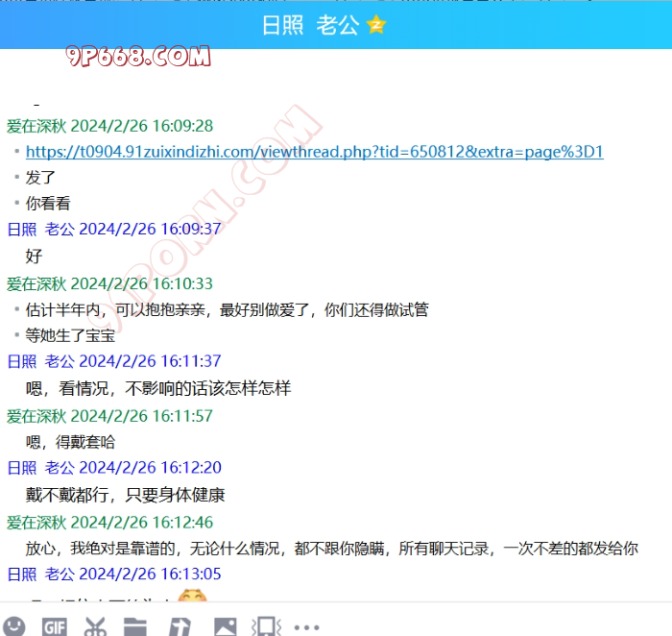Screen dimensions: 672x636
Task: Open the emoji picker in chat toolbar
Action: (14, 625)
